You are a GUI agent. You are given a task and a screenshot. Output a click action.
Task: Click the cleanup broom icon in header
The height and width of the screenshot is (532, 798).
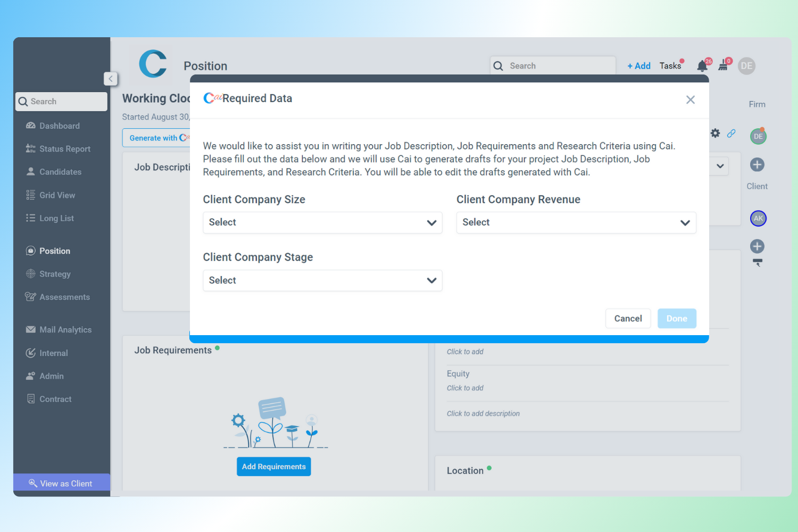point(723,66)
